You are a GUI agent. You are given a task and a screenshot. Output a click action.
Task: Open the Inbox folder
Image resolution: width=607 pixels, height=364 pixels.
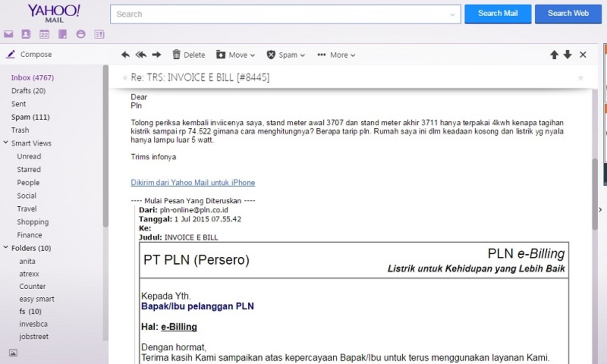tap(32, 78)
